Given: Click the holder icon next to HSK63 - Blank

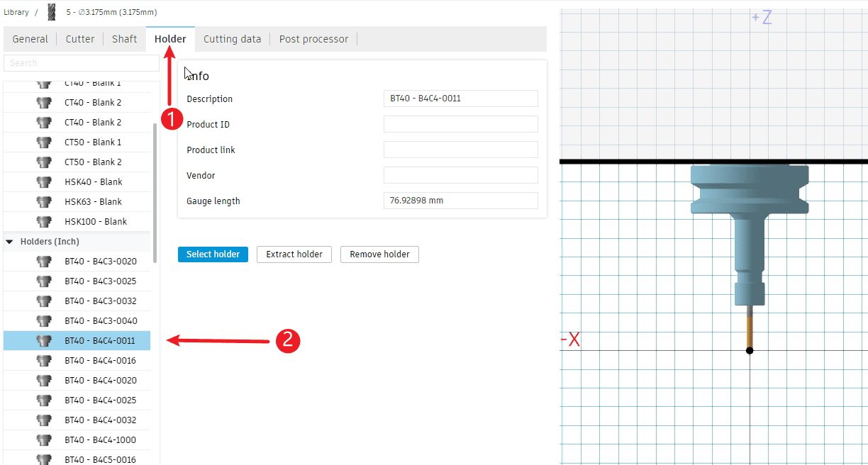Looking at the screenshot, I should [44, 202].
